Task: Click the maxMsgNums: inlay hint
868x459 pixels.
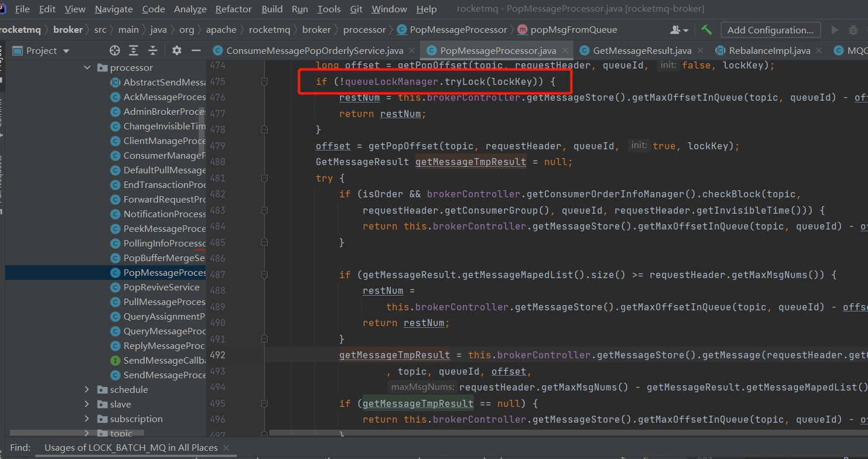Action: pos(422,387)
